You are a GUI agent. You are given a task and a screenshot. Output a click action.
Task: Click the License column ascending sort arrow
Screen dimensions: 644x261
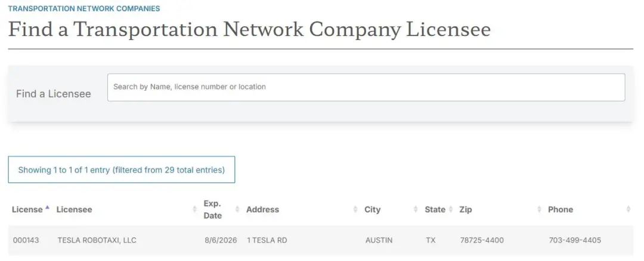pos(47,208)
